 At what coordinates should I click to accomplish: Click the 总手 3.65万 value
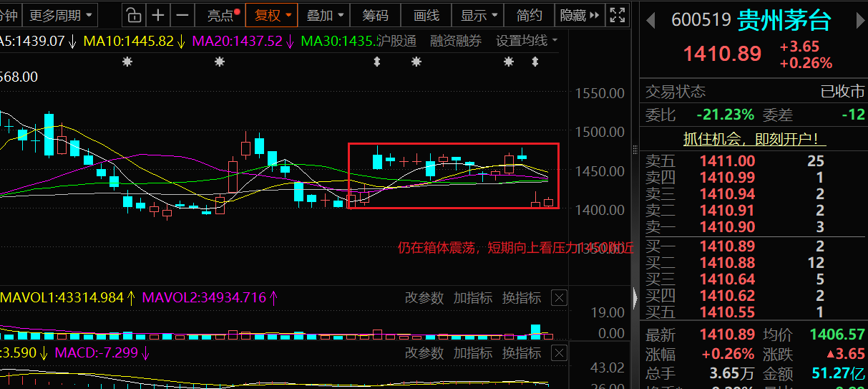pyautogui.click(x=732, y=373)
